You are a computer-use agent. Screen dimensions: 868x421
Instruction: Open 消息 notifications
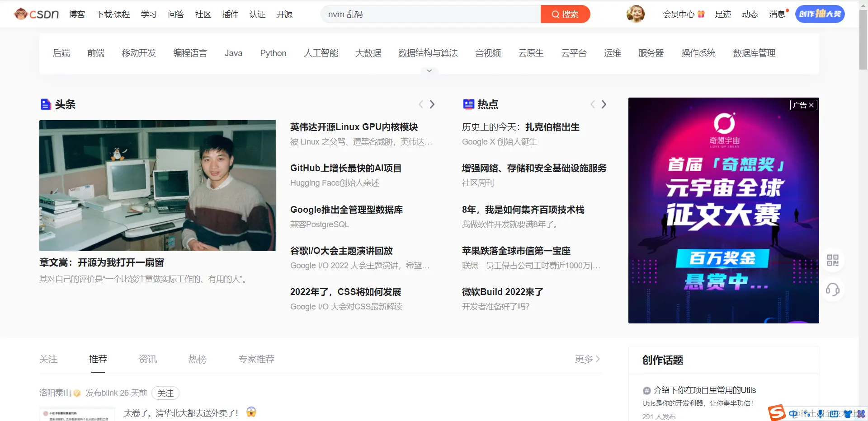pos(778,14)
